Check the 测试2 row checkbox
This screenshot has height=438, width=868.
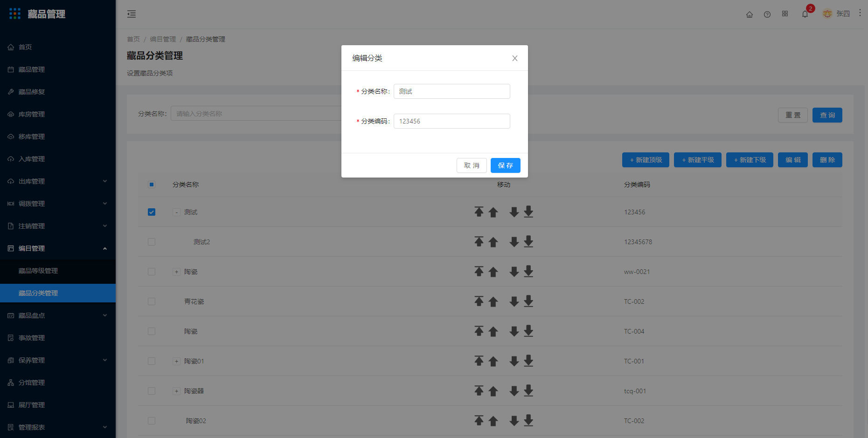coord(152,242)
